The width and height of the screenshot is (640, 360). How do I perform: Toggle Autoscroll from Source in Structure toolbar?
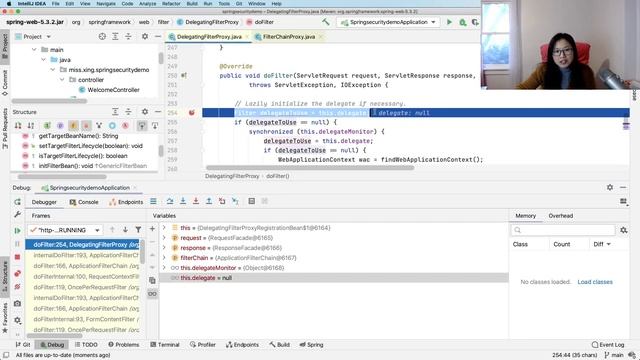(155, 126)
